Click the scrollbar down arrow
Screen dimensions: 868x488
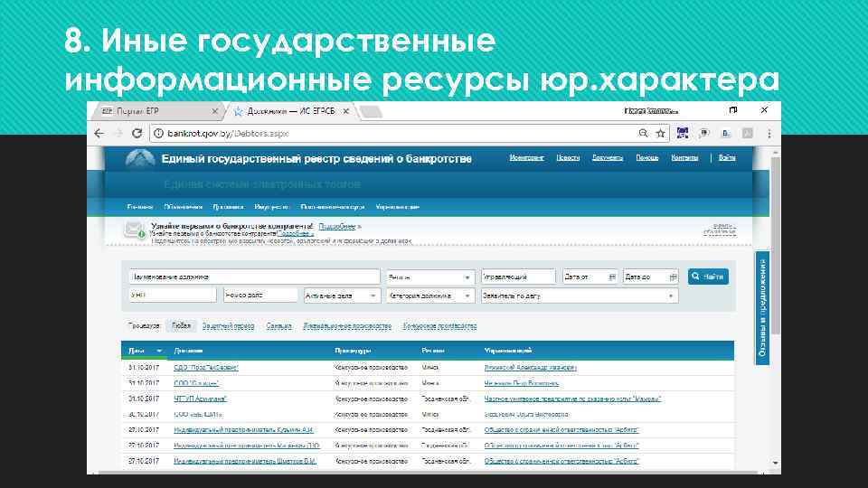point(776,463)
